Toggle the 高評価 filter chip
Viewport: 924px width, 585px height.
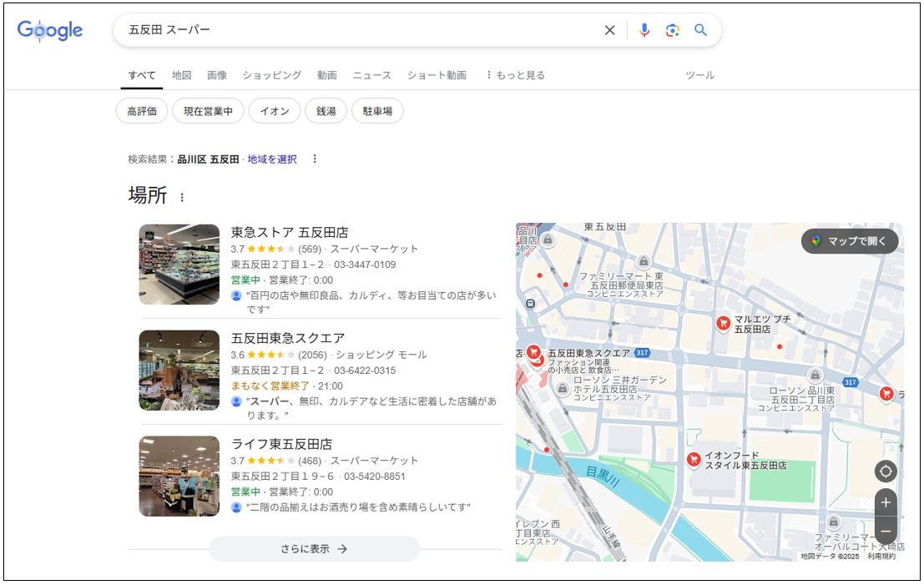(142, 111)
